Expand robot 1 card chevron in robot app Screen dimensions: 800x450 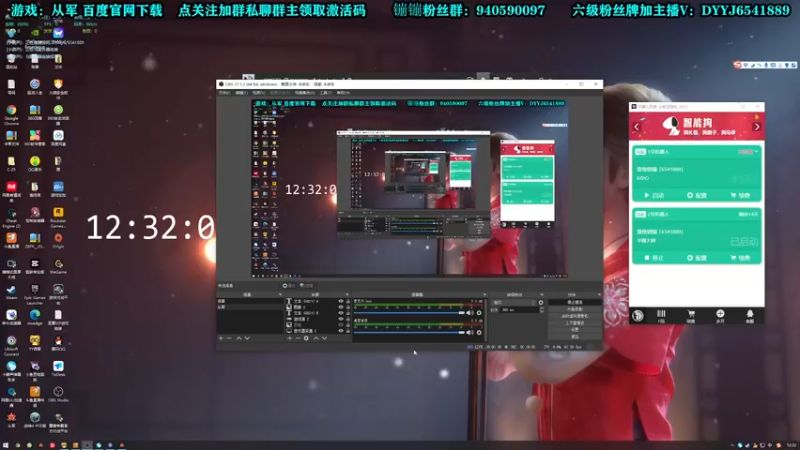[x=756, y=152]
